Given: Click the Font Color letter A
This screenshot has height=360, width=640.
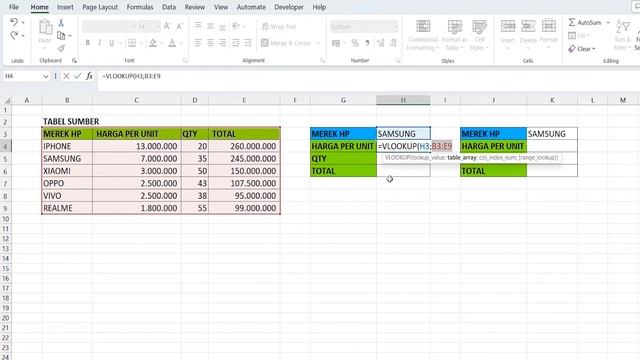Looking at the screenshot, I should [172, 43].
